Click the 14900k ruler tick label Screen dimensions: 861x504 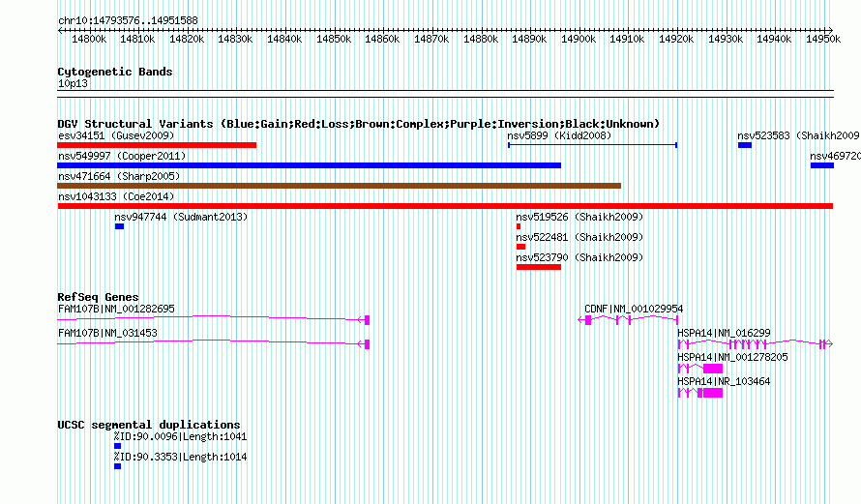(x=579, y=39)
